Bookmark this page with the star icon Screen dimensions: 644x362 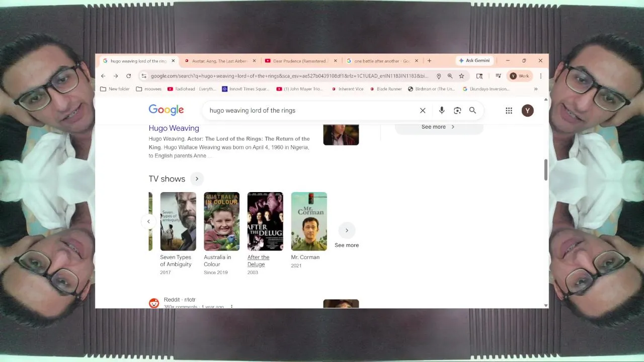click(x=461, y=76)
